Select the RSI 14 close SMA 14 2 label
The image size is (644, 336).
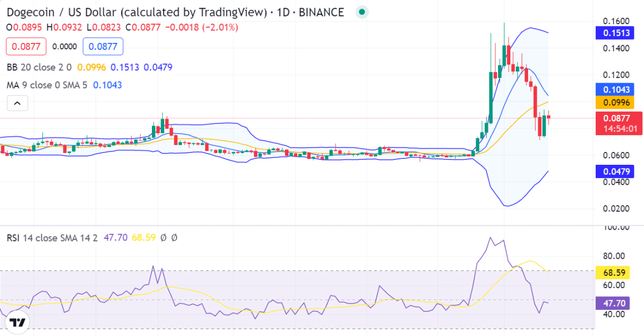point(52,237)
